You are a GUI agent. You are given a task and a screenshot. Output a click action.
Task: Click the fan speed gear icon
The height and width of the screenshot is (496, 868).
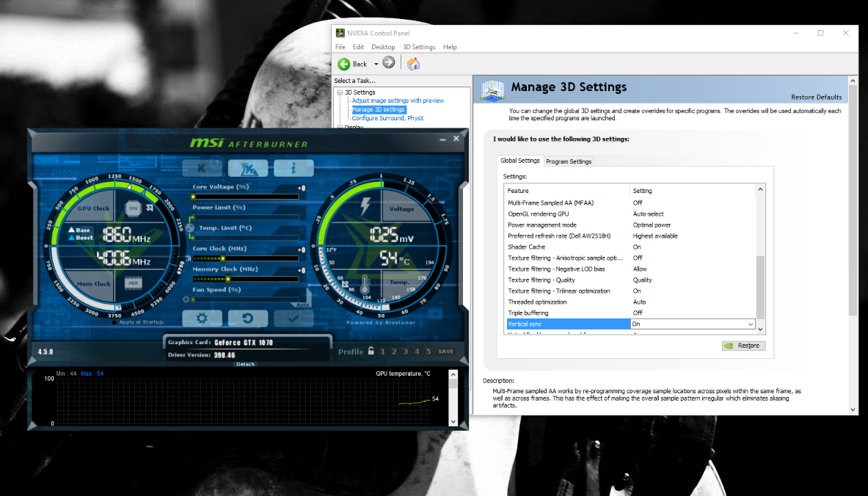tap(186, 299)
